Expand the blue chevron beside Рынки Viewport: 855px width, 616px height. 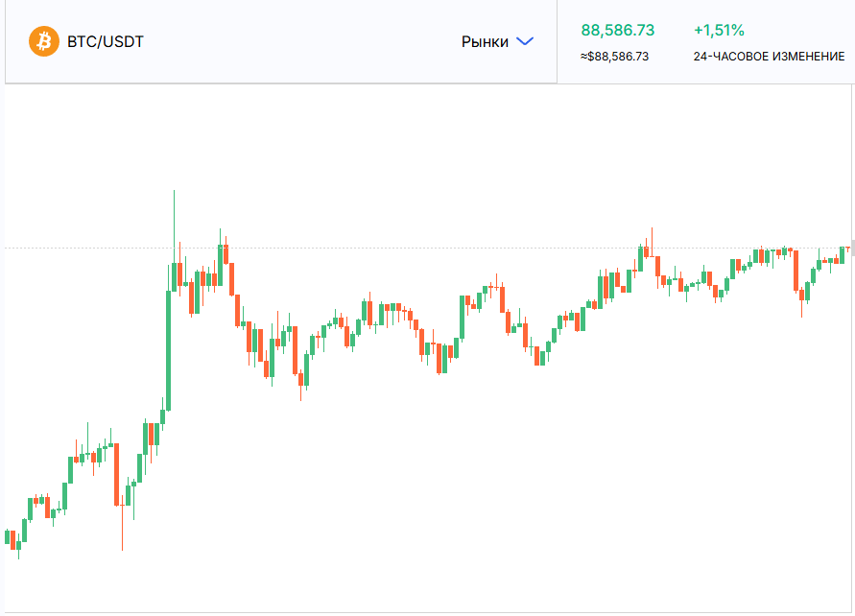pyautogui.click(x=524, y=41)
